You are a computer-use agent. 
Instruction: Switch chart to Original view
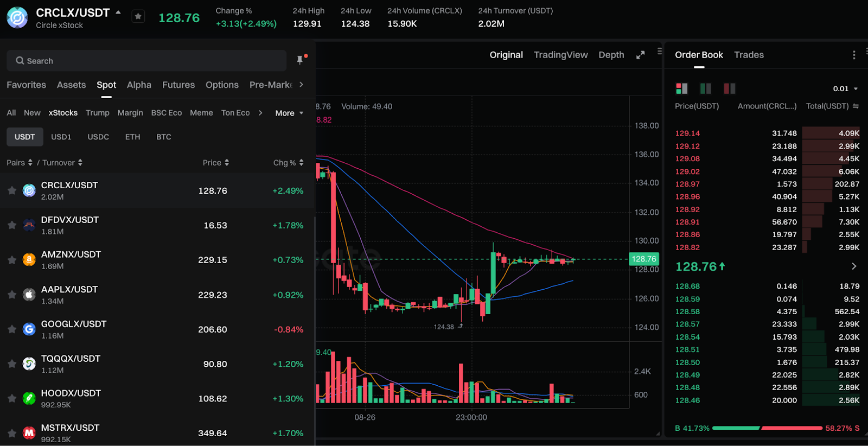[x=506, y=55]
